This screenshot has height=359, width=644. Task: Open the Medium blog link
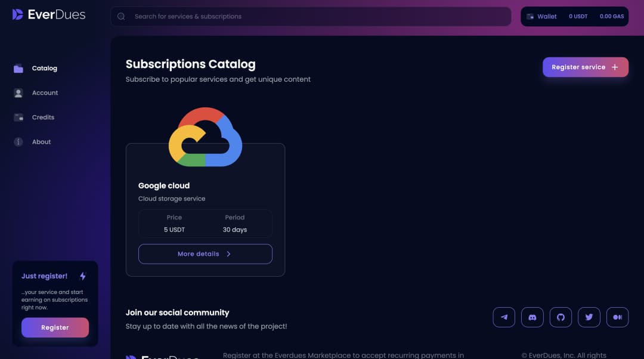click(617, 317)
